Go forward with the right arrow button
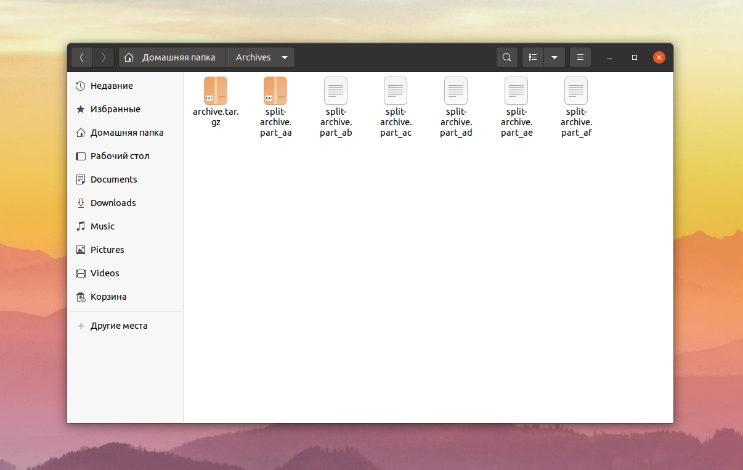The height and width of the screenshot is (470, 743). [103, 58]
